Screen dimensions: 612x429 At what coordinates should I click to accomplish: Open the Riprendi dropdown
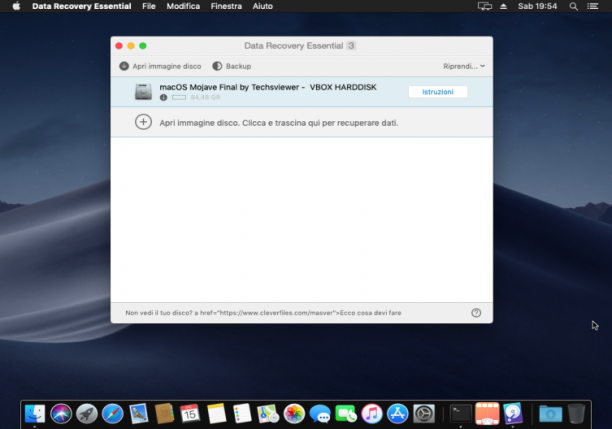click(464, 66)
